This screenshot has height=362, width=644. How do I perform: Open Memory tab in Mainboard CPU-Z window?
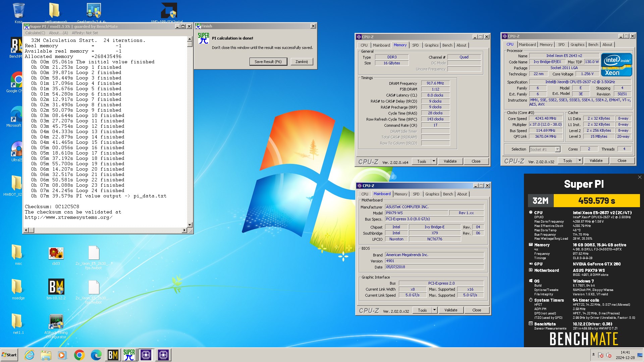tap(400, 194)
